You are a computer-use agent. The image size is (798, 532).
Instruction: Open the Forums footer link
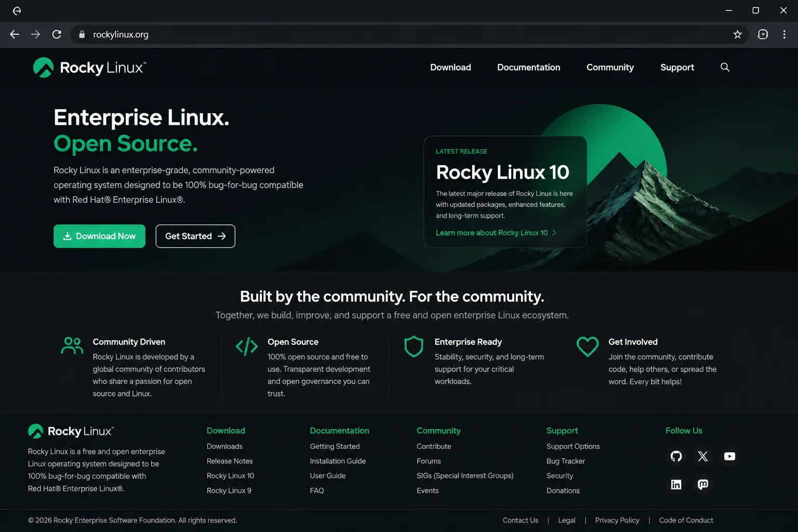(429, 461)
